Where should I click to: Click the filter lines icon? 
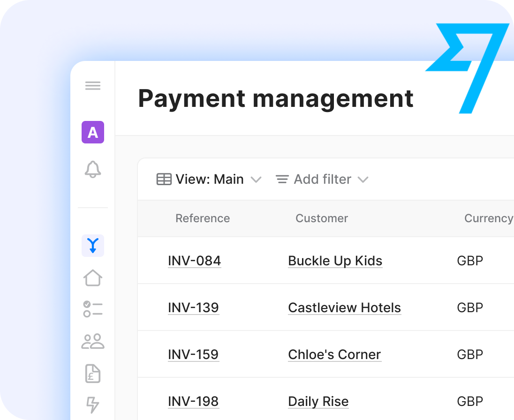point(282,179)
